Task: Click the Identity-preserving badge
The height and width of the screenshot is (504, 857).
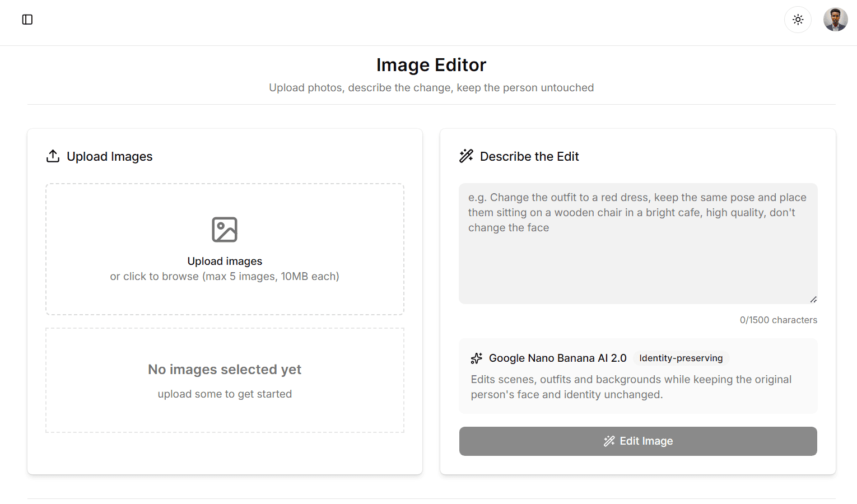Action: [x=681, y=358]
